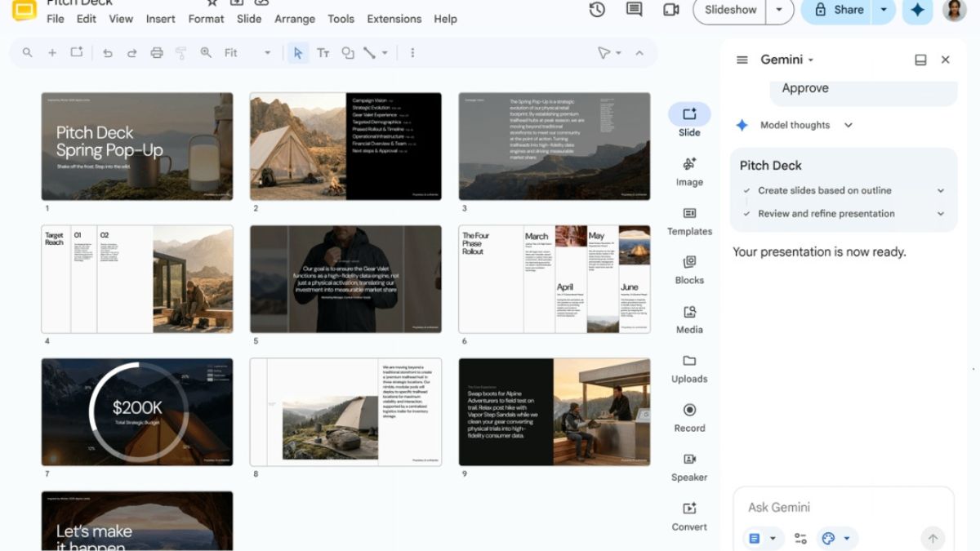Open the Arrange menu
Viewport: 980px width, 551px height.
point(295,19)
